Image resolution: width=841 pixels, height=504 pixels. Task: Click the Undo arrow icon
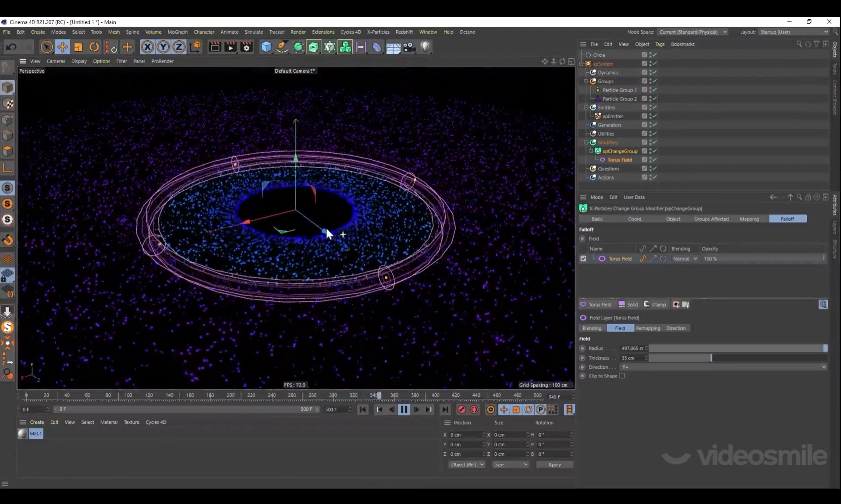pos(12,47)
